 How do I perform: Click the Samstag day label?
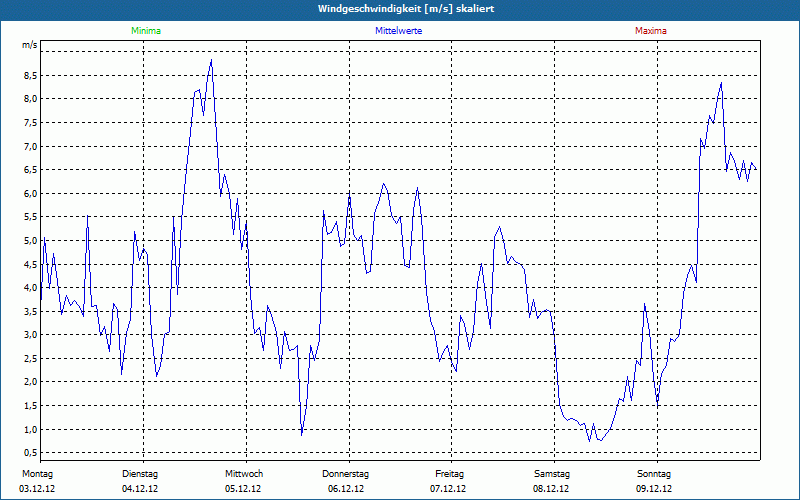coord(552,474)
